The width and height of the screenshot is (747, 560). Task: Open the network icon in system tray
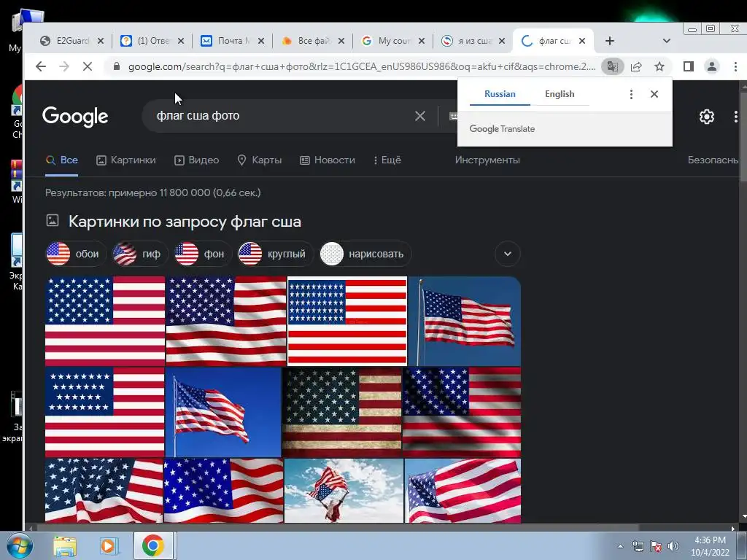pyautogui.click(x=638, y=546)
